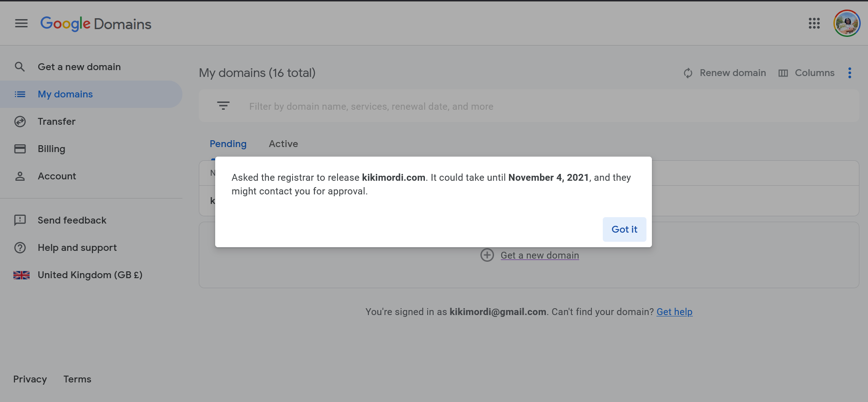868x402 pixels.
Task: Click the filter list icon
Action: (x=223, y=106)
